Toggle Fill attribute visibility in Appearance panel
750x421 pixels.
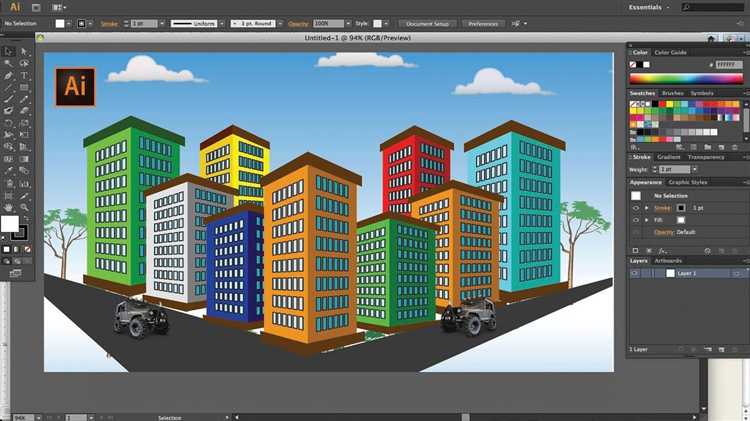636,220
